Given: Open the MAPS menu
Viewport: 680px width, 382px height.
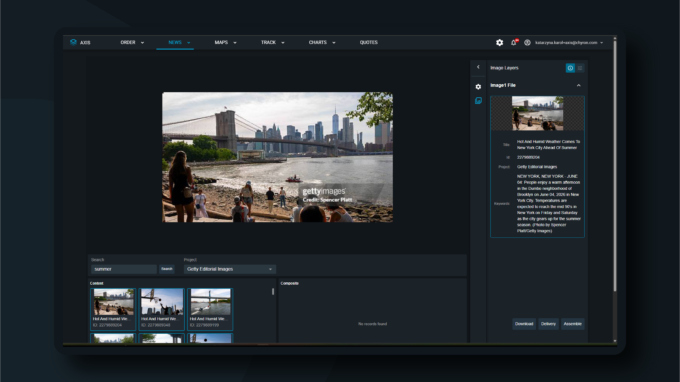Looking at the screenshot, I should (x=221, y=42).
